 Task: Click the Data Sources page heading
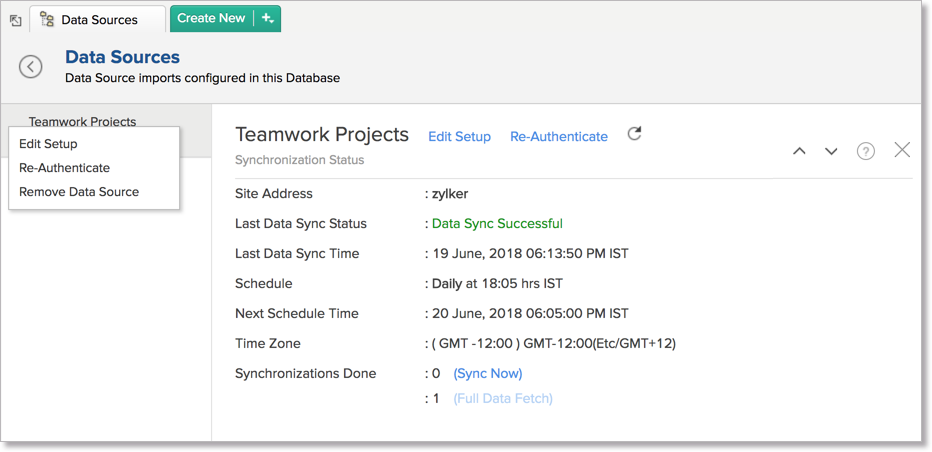(x=122, y=57)
